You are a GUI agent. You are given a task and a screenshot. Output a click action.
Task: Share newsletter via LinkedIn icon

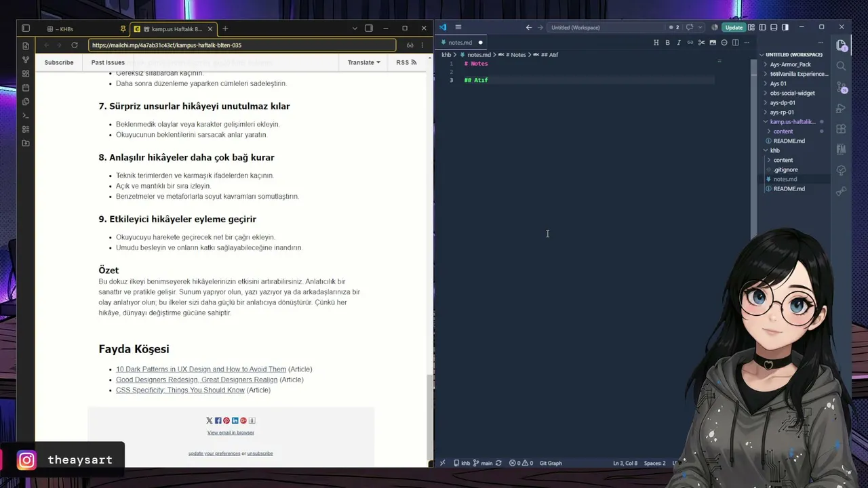[x=235, y=421]
